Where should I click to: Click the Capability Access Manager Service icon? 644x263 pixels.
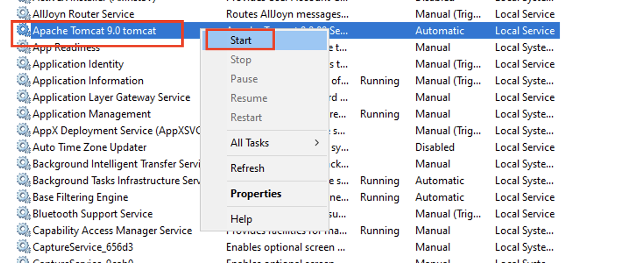[23, 231]
